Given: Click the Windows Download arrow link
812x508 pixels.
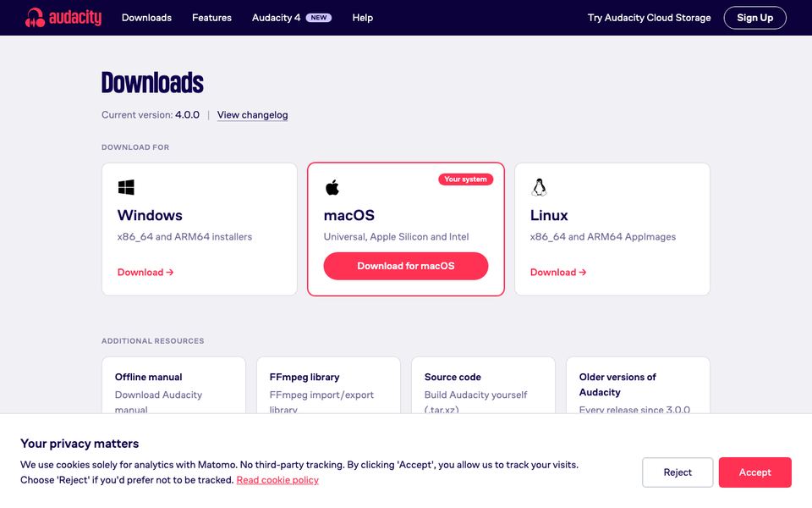Looking at the screenshot, I should tap(145, 272).
